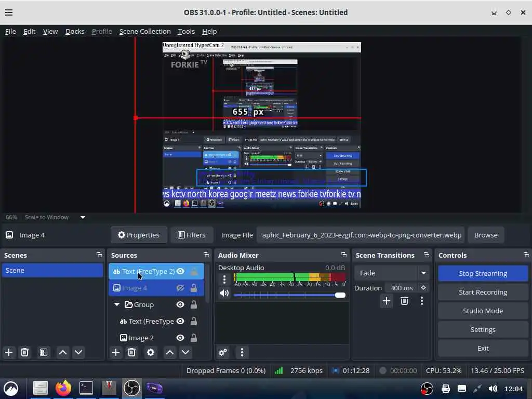Remove selected scene with trash icon
Screen dimensions: 532x399
(25, 352)
